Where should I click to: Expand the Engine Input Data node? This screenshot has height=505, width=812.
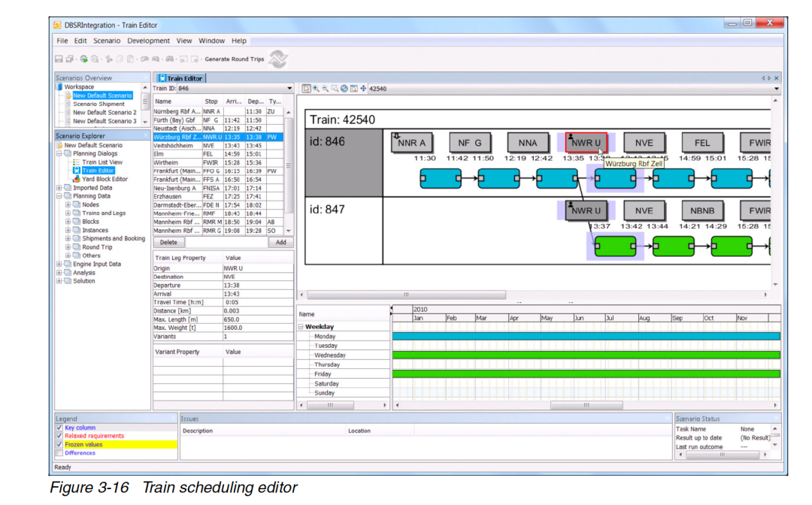click(59, 264)
